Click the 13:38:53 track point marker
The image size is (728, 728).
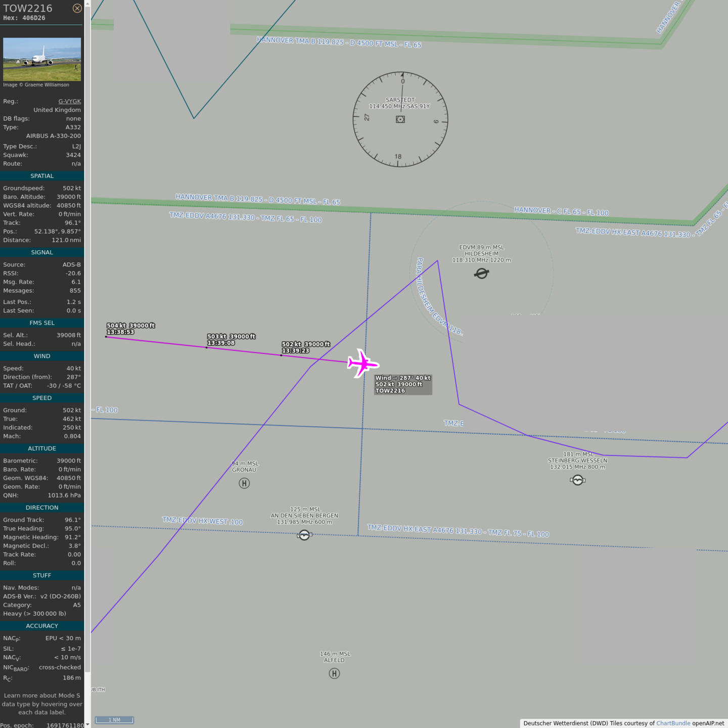coord(106,337)
